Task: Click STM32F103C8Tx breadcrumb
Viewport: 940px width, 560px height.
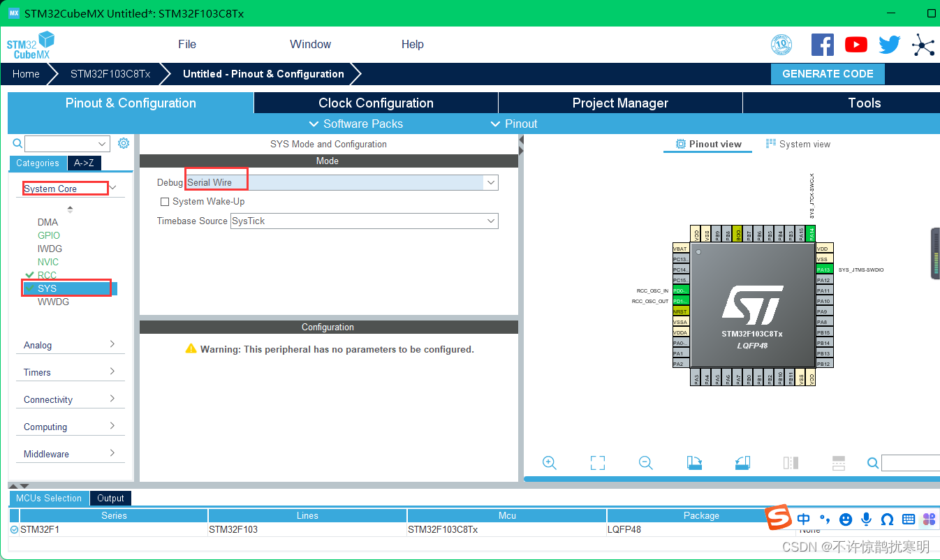Action: 110,74
